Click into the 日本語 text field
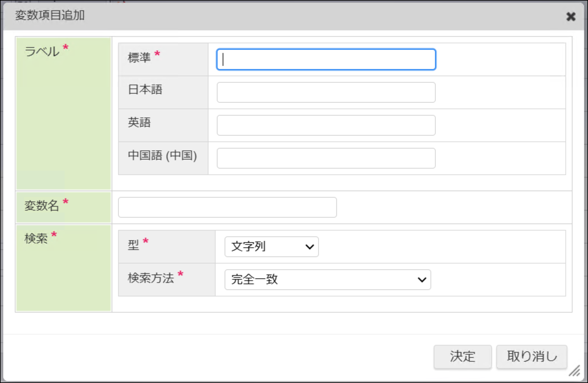The image size is (588, 383). click(x=326, y=93)
